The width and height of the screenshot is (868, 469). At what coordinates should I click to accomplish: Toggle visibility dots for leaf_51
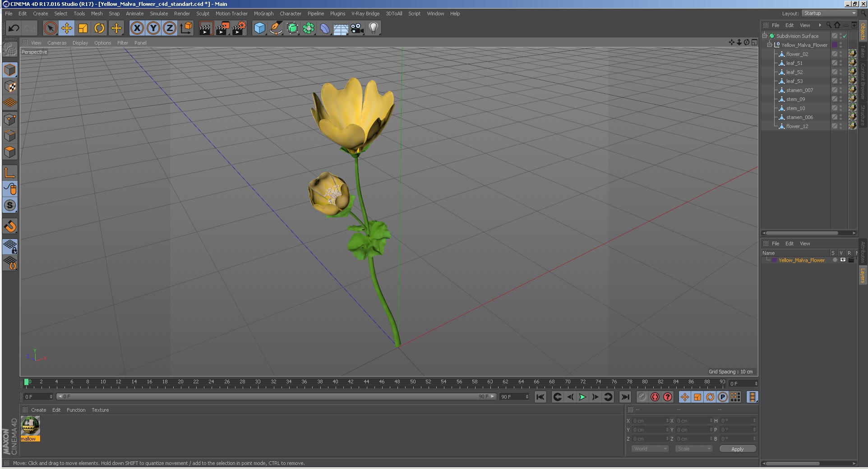click(840, 63)
